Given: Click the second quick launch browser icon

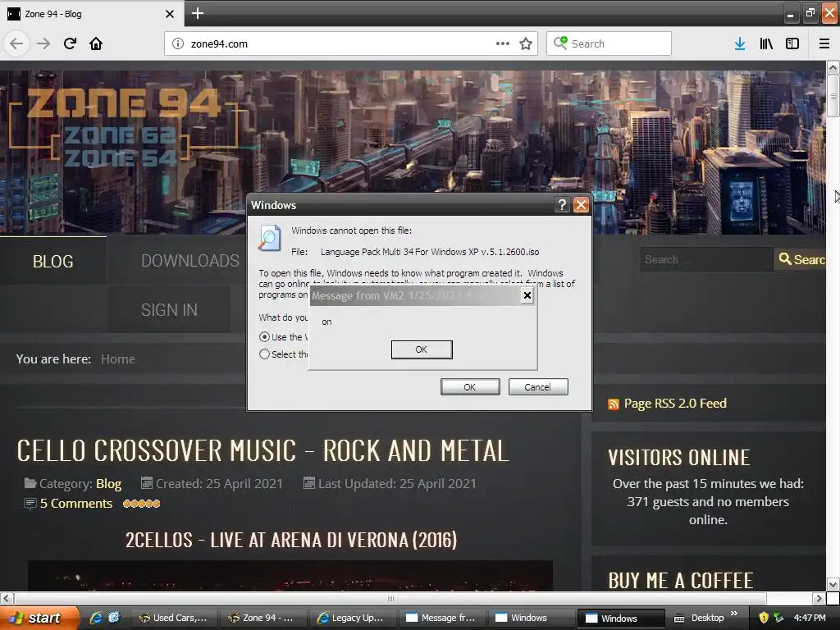Looking at the screenshot, I should (114, 618).
